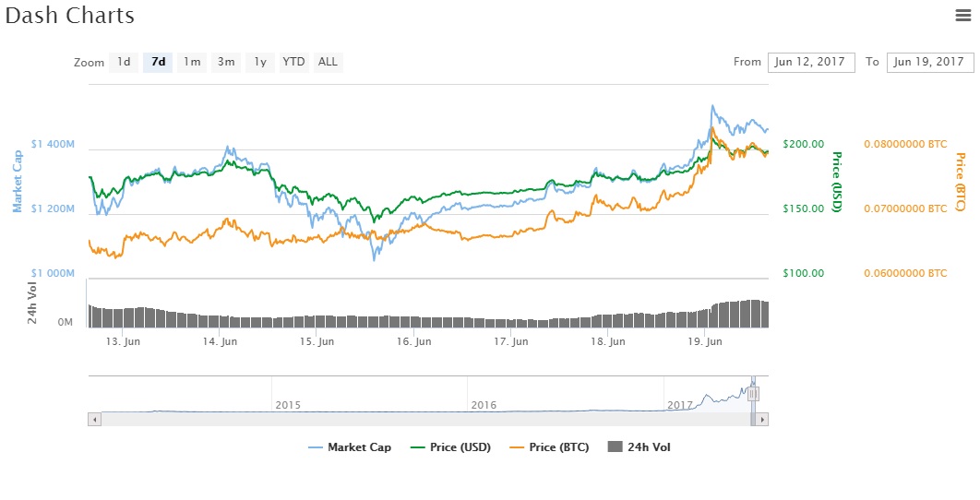The width and height of the screenshot is (980, 500).
Task: Click the Price (USD) axis title
Action: 838,181
